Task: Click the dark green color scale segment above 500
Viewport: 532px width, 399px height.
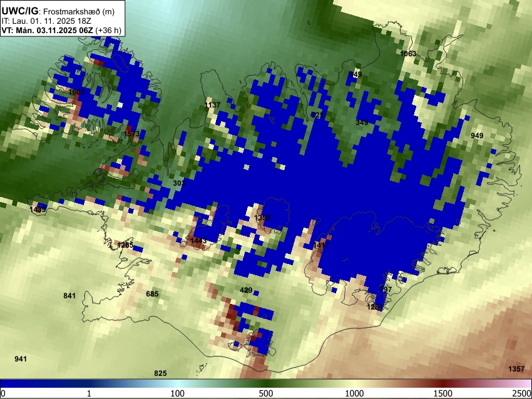Action: pyautogui.click(x=265, y=383)
